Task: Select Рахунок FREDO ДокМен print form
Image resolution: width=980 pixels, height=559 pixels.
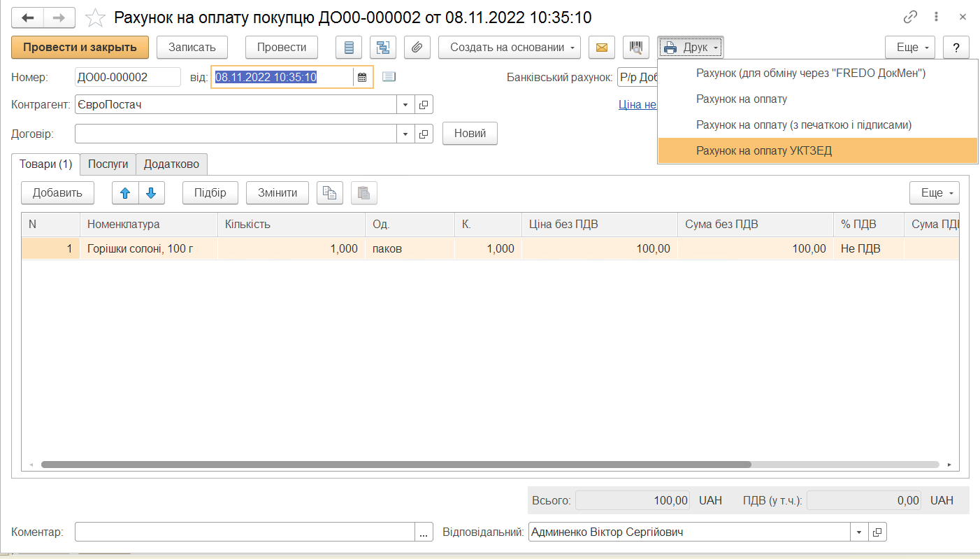Action: click(816, 73)
